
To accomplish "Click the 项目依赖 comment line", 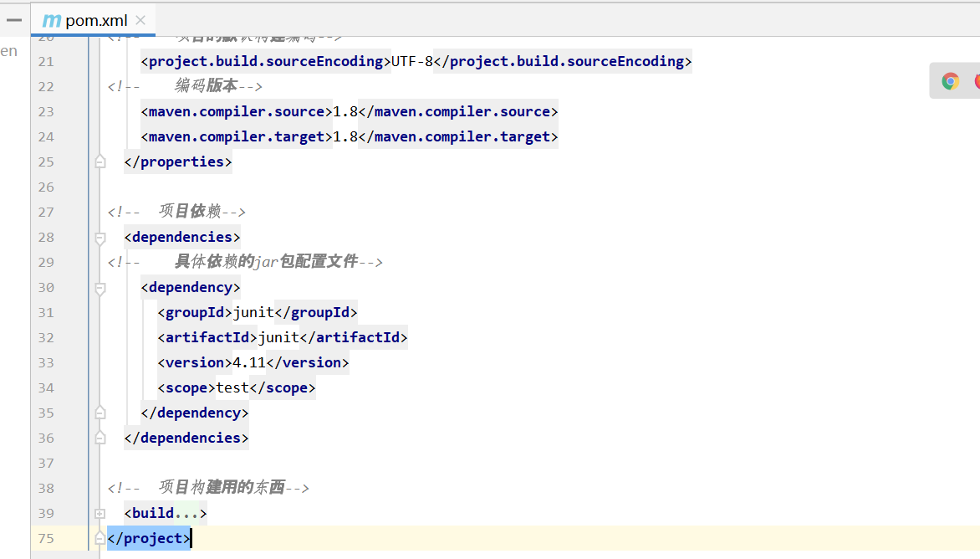I will click(177, 212).
